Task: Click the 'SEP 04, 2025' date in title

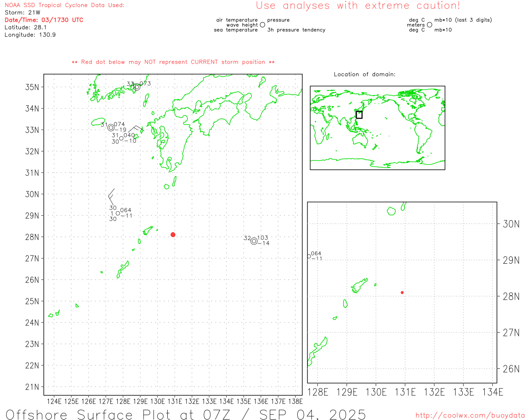Action: pos(313,415)
